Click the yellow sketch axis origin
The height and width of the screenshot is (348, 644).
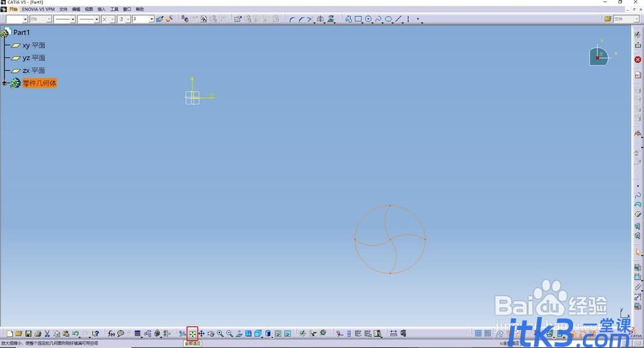click(x=192, y=98)
